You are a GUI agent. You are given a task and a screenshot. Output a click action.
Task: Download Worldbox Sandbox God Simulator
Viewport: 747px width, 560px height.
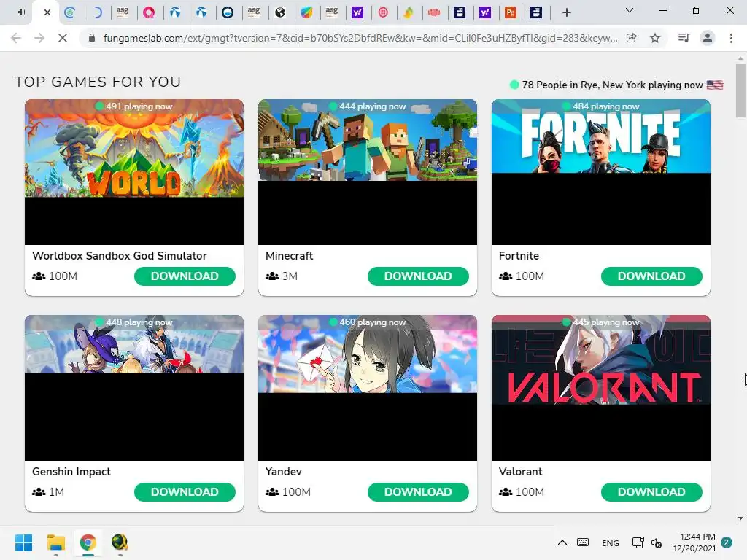tap(185, 276)
